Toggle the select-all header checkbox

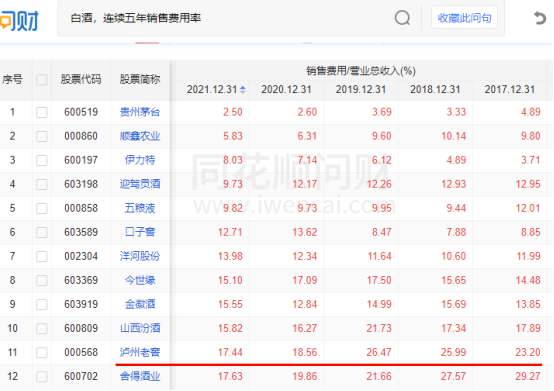(42, 79)
